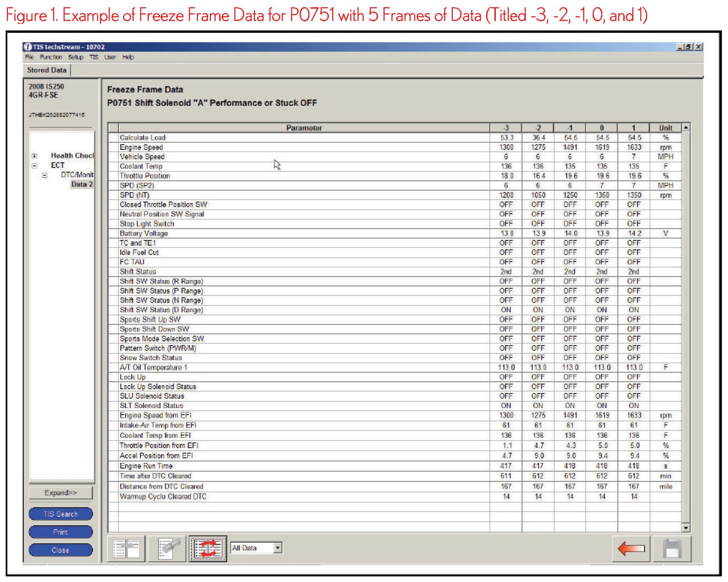Image resolution: width=728 pixels, height=582 pixels.
Task: Open the Help menu
Action: click(x=128, y=57)
